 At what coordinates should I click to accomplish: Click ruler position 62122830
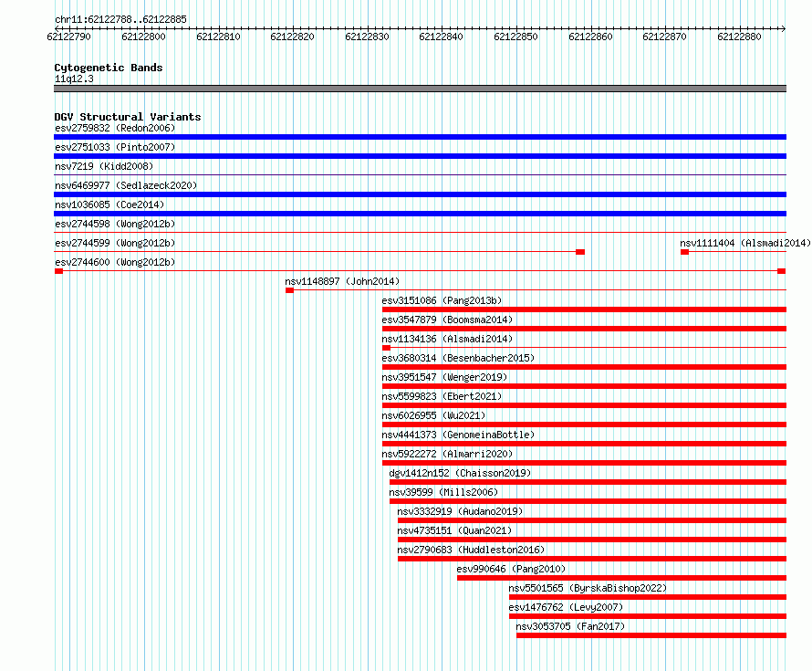coord(367,37)
